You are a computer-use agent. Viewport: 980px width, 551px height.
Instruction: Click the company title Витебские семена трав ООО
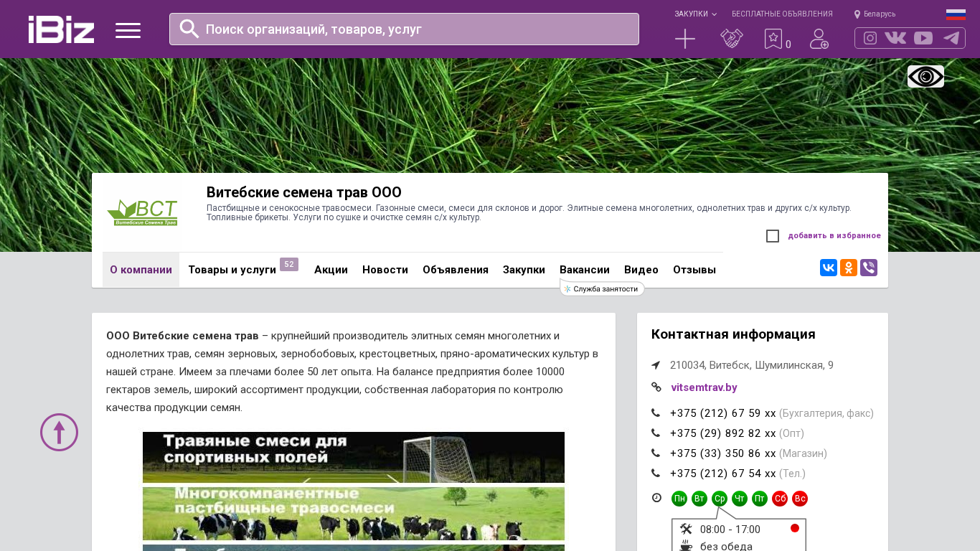pyautogui.click(x=304, y=192)
